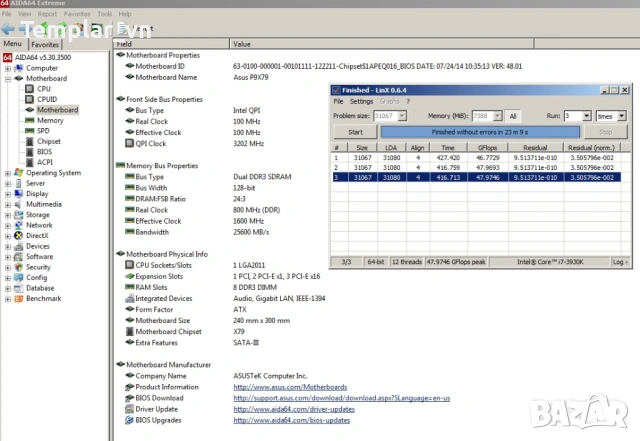Select the DirectX tree icon

click(x=19, y=236)
